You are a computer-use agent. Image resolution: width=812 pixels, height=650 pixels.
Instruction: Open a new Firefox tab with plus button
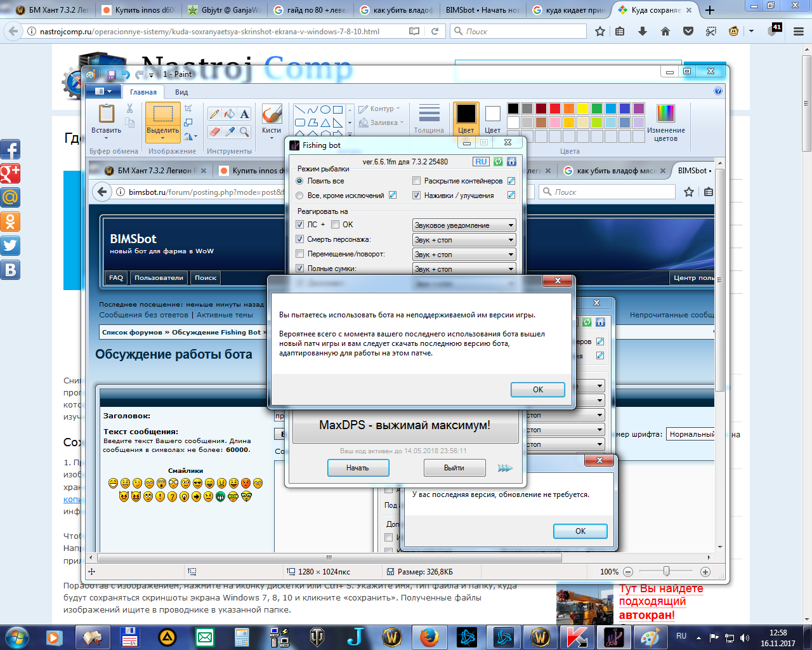tap(709, 10)
